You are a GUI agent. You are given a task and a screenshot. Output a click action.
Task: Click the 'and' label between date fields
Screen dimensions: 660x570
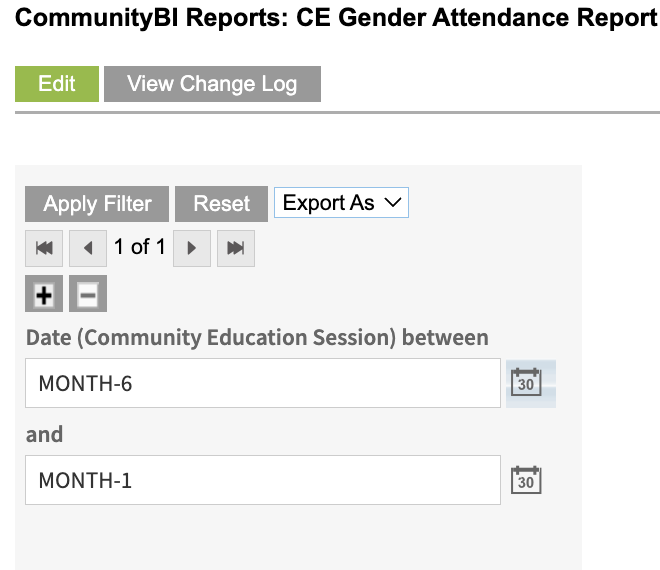click(44, 434)
